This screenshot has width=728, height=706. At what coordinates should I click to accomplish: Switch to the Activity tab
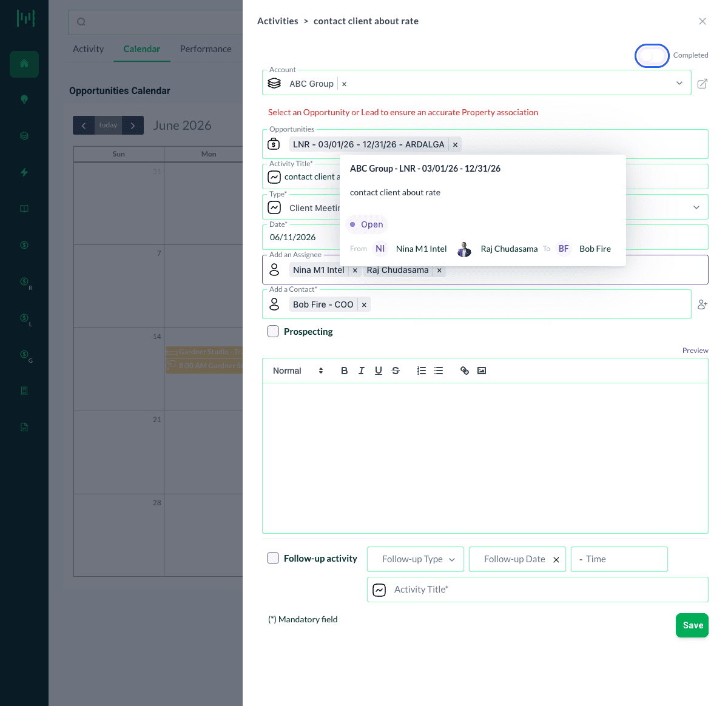[89, 49]
